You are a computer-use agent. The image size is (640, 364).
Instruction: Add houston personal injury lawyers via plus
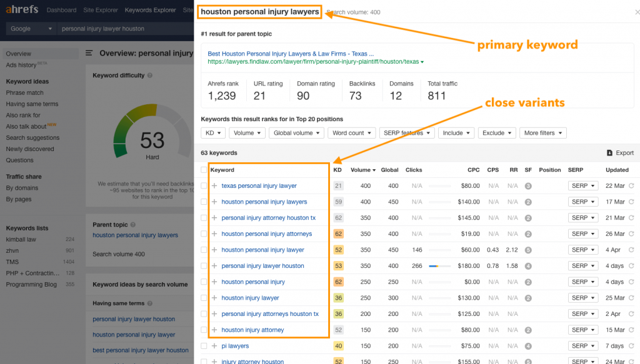click(x=214, y=202)
